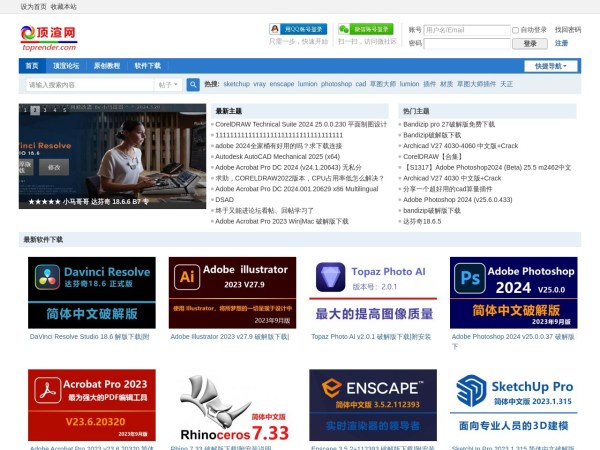Viewport: 600px width, 450px height.
Task: Click the QQ account login button
Action: tap(298, 29)
